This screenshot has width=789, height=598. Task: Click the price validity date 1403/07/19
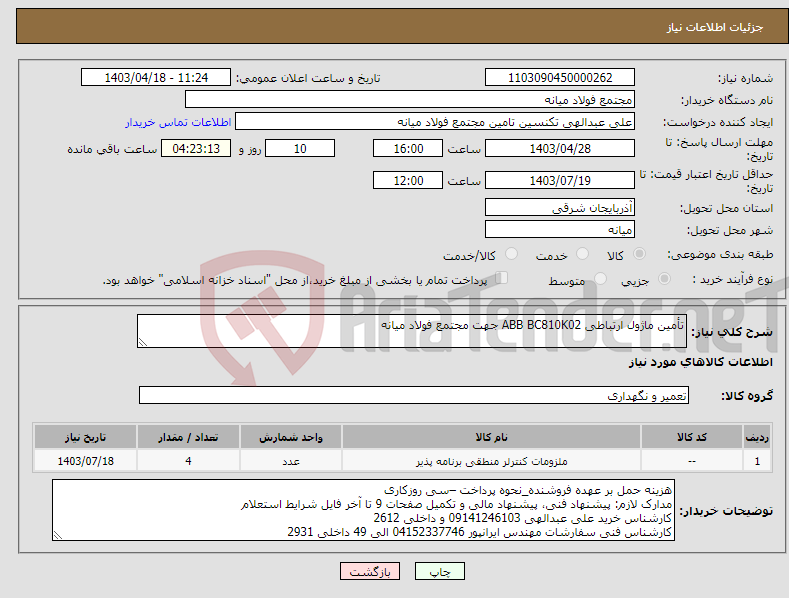point(560,180)
